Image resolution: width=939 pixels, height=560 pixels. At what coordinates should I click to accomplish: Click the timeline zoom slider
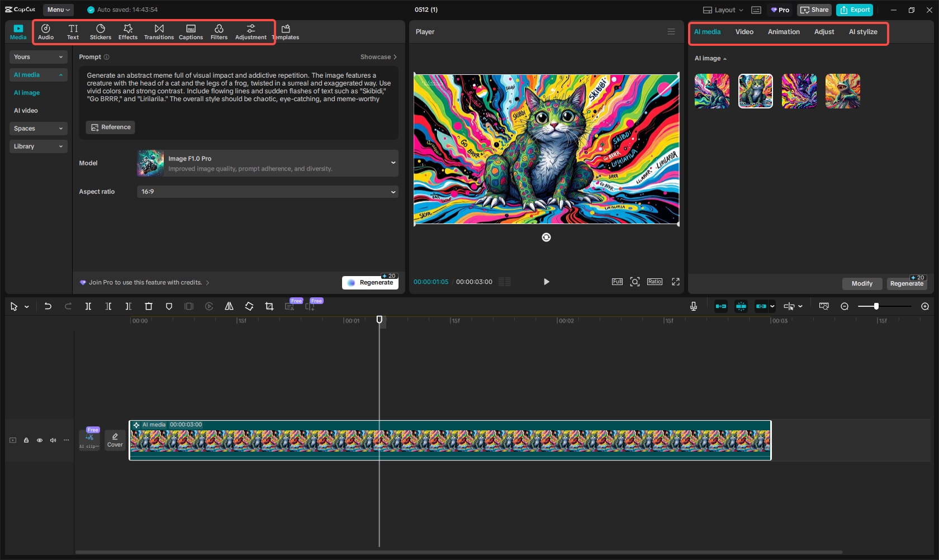click(x=876, y=306)
